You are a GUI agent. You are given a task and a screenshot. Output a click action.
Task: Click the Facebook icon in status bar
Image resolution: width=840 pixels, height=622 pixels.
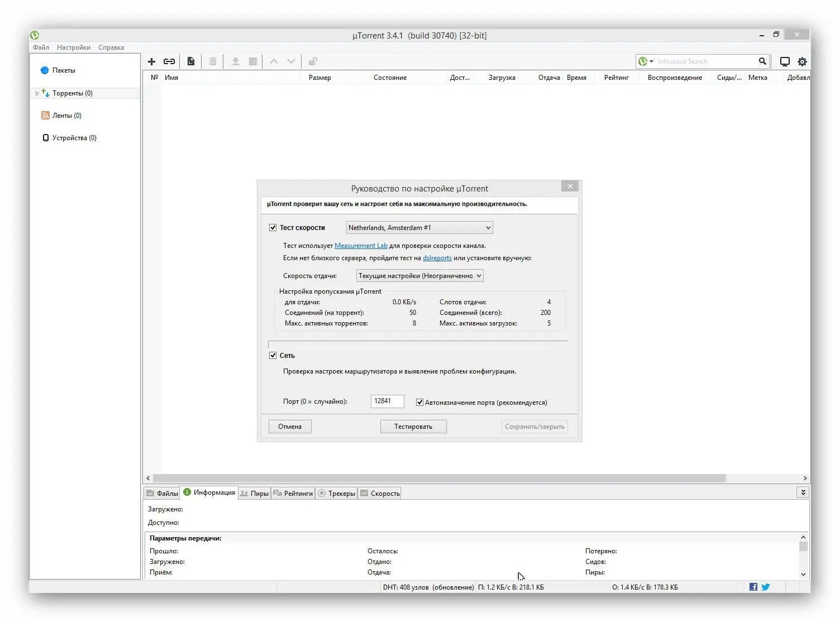point(753,587)
